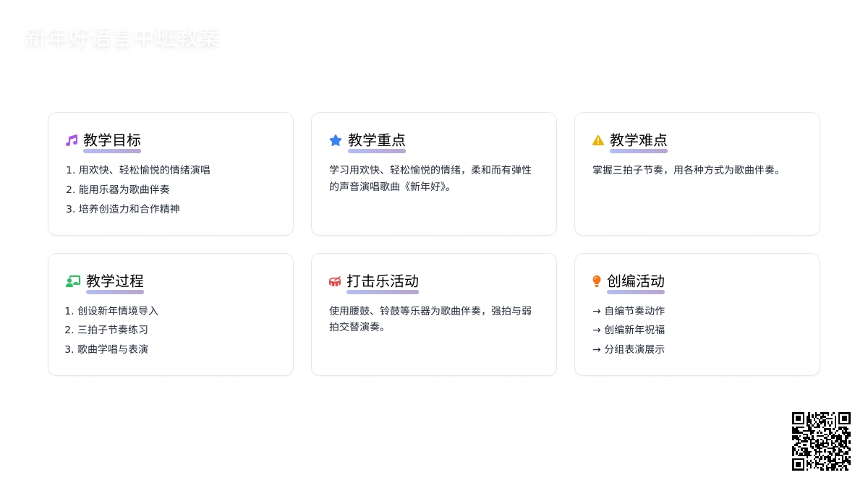Screen dimensions: 868x488
Task: Select the 教学难点 heading
Action: click(x=638, y=140)
